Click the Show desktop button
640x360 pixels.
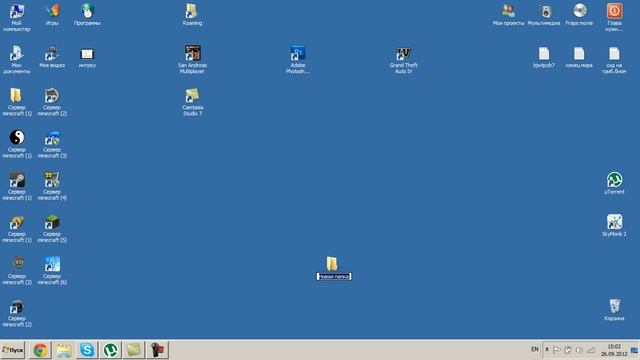point(635,350)
